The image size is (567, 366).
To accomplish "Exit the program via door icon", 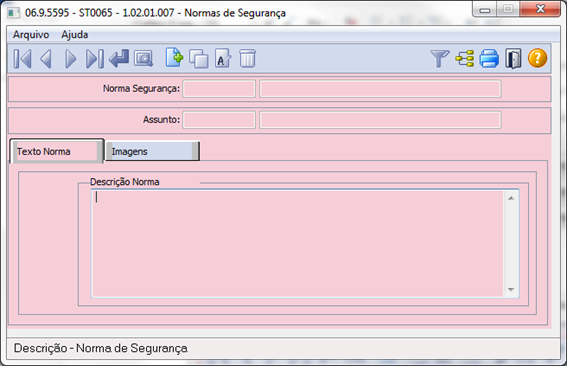I will tap(513, 59).
